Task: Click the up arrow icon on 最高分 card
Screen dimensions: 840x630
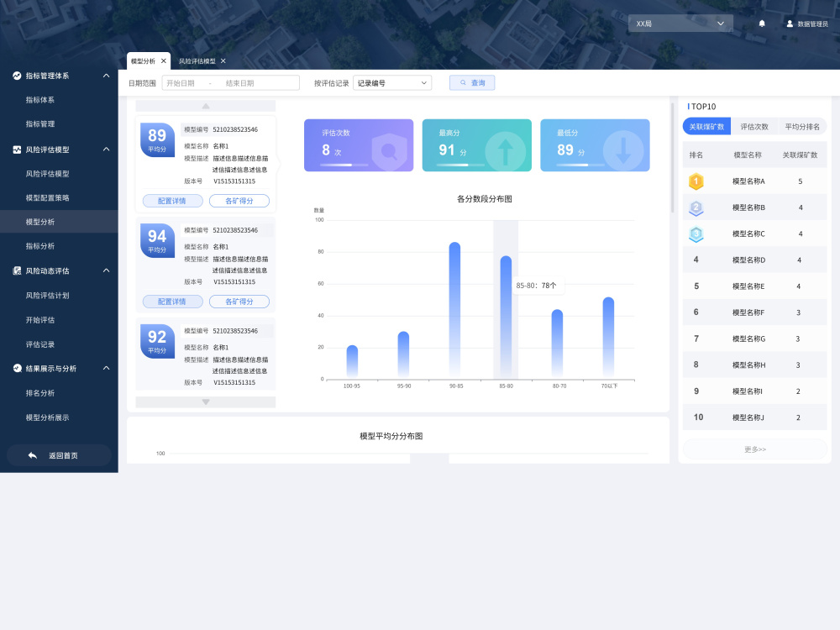Action: 505,151
